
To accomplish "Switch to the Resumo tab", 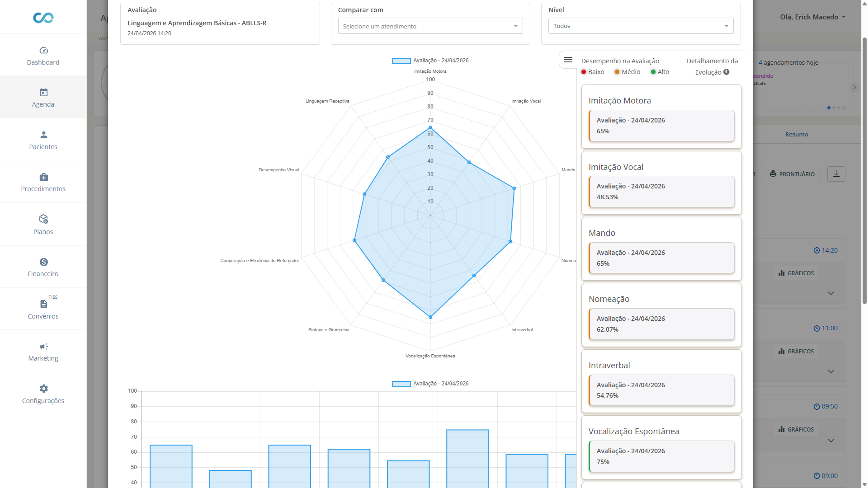I will pos(796,135).
